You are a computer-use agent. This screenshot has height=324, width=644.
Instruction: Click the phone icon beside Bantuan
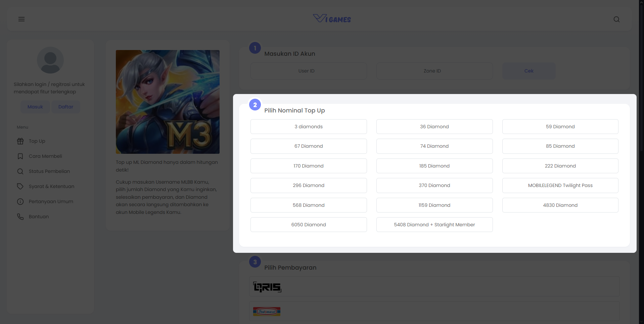coord(20,217)
